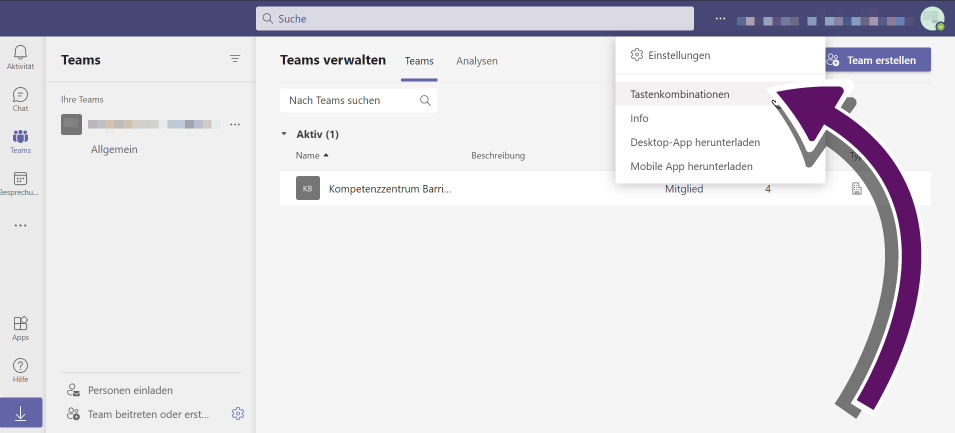The image size is (955, 433).
Task: Click Personen einladen
Action: coord(120,390)
